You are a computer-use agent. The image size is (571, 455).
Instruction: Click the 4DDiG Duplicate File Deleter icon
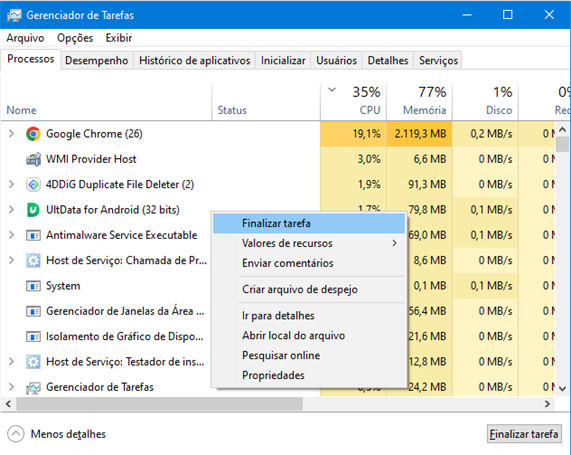coord(33,185)
